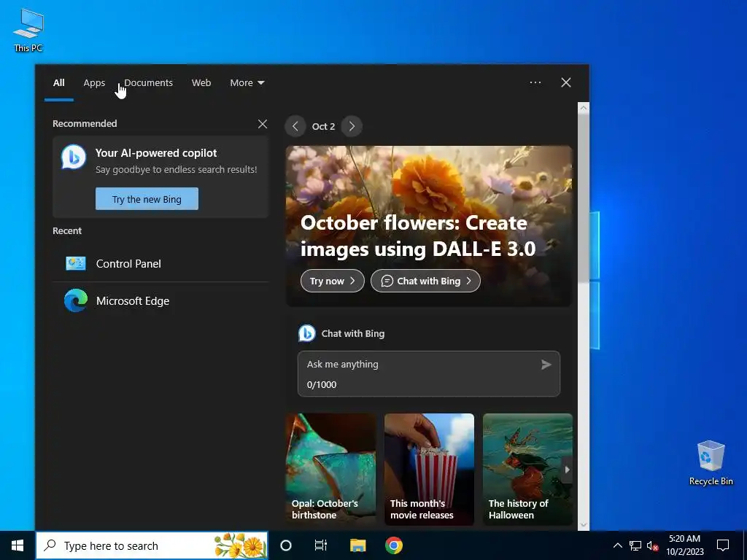
Task: Open the Recycle Bin desktop icon
Action: 711,462
